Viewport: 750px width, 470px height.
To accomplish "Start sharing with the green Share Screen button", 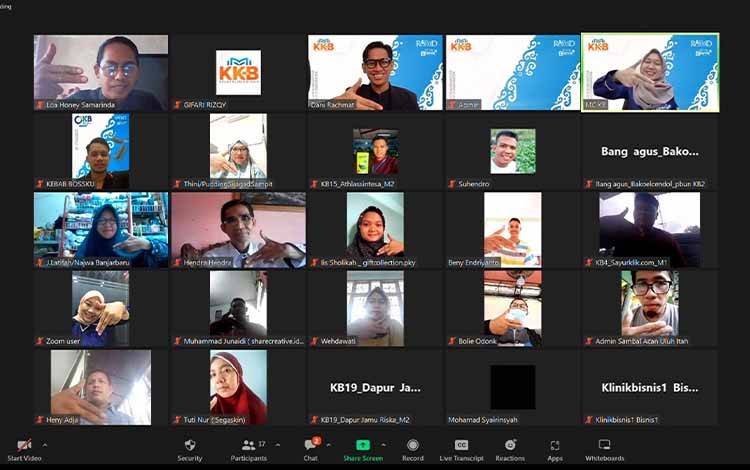I will (x=363, y=450).
